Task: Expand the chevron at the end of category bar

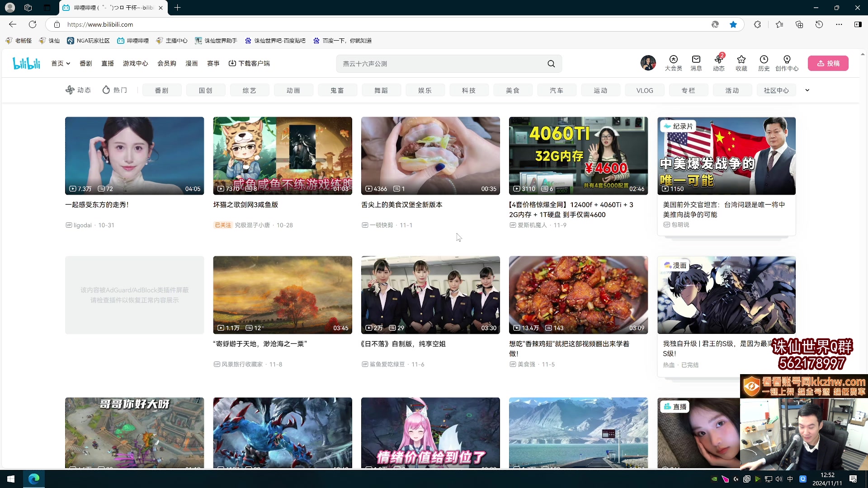Action: click(807, 90)
